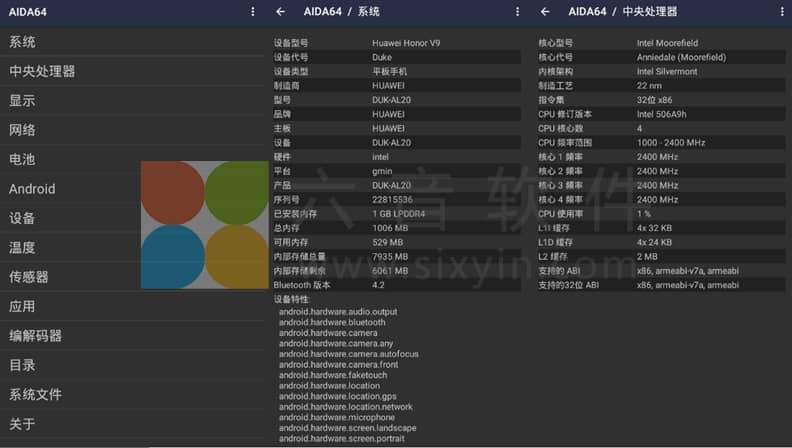Select 显示 in the main list
The width and height of the screenshot is (792, 448).
click(x=132, y=101)
